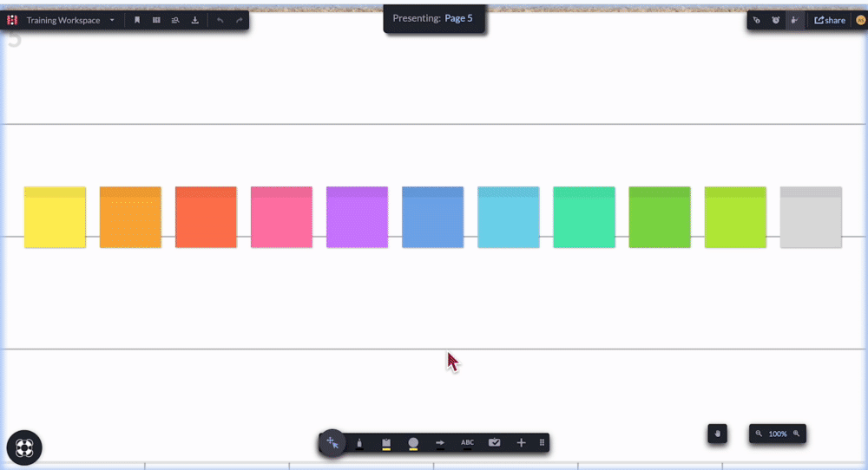Select the ABC text tool
Screen dimensions: 868x470
click(x=467, y=443)
